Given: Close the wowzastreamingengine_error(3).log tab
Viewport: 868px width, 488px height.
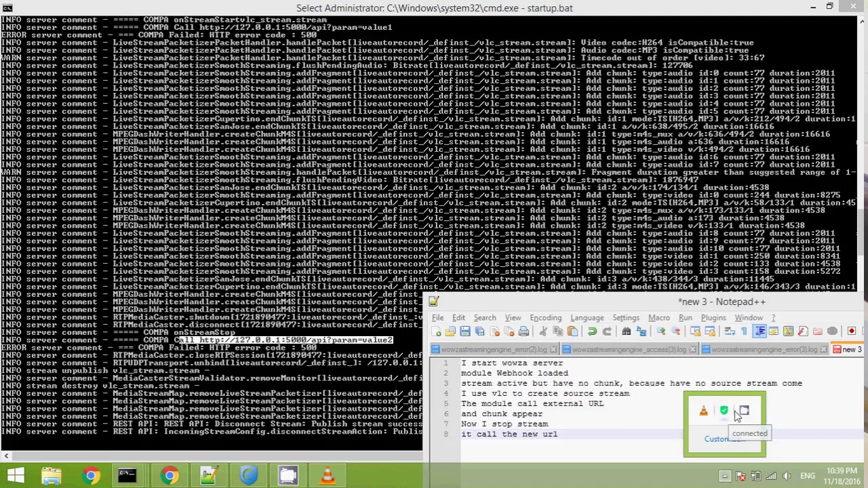Looking at the screenshot, I should point(824,350).
